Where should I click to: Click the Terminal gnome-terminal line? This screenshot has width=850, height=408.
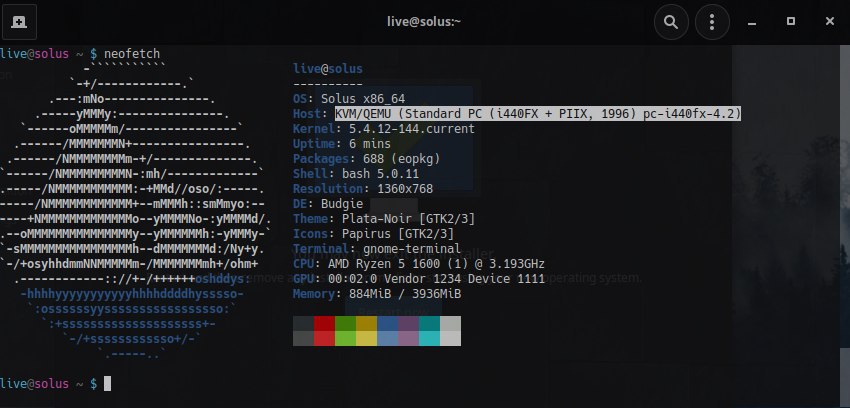pyautogui.click(x=377, y=249)
